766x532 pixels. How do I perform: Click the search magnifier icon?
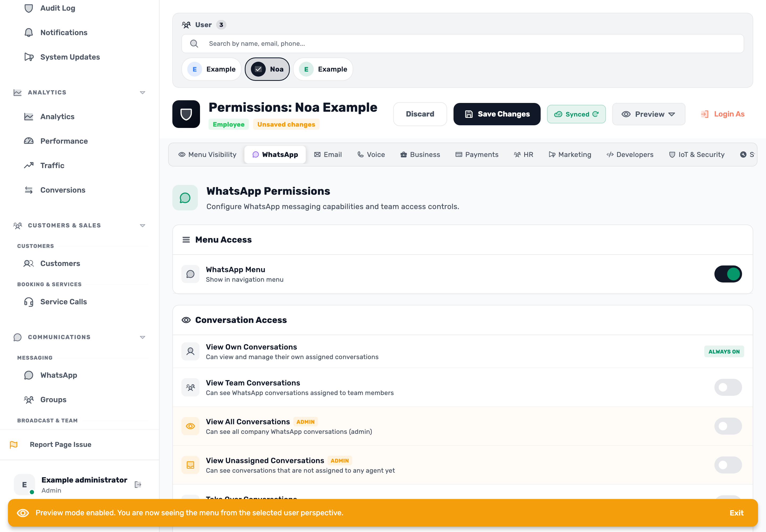tap(194, 44)
